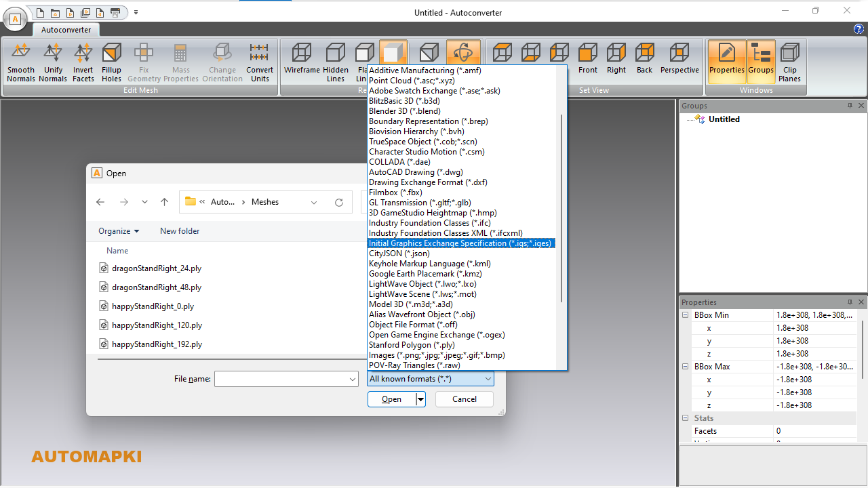Open the blue Help question mark
The image size is (868, 488).
(859, 29)
